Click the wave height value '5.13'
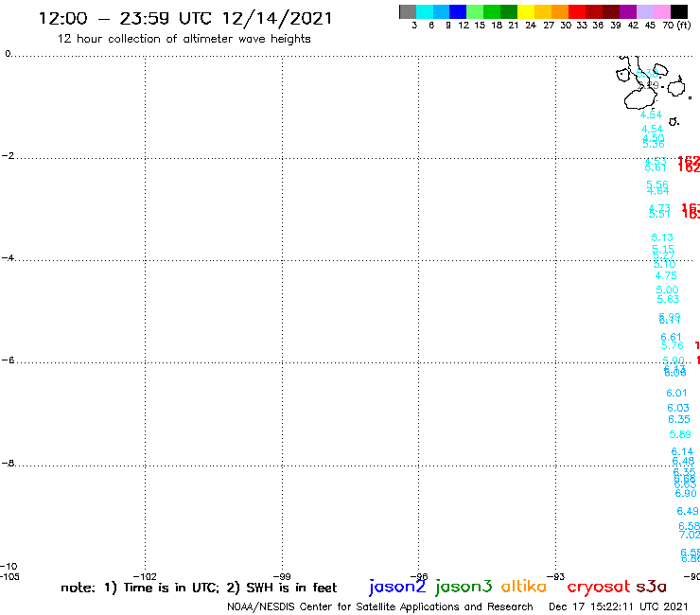This screenshot has height=615, width=700. [662, 237]
